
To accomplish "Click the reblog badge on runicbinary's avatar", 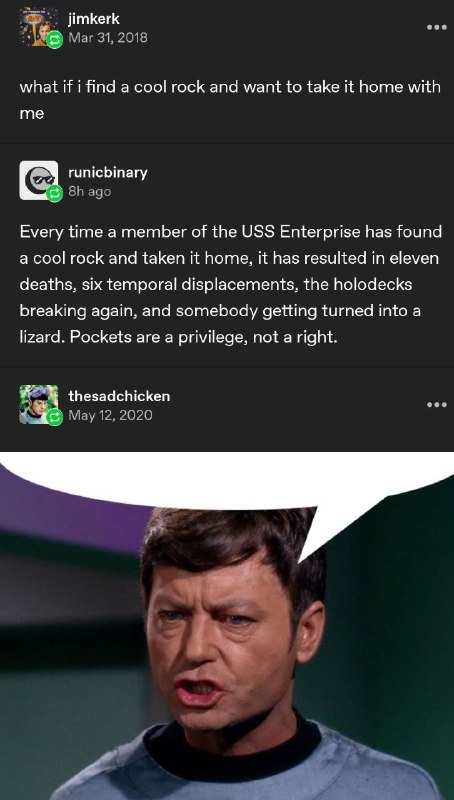I will tap(55, 193).
